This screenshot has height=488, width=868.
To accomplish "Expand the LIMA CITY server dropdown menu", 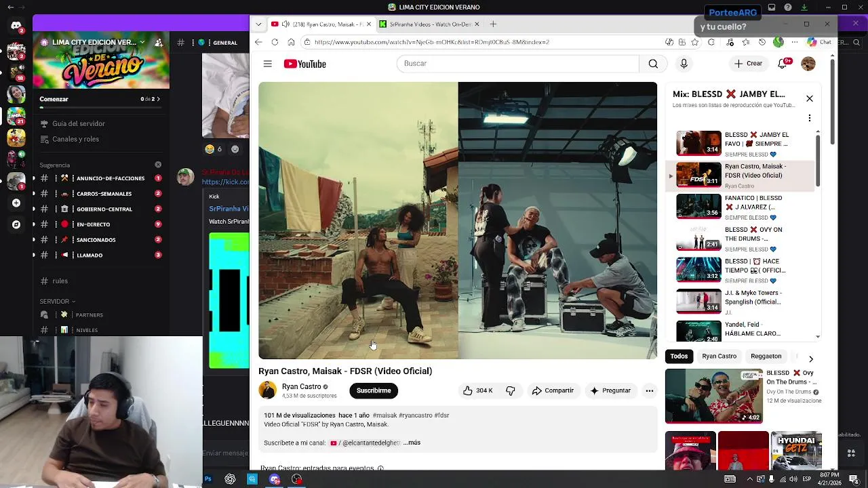I will click(142, 42).
